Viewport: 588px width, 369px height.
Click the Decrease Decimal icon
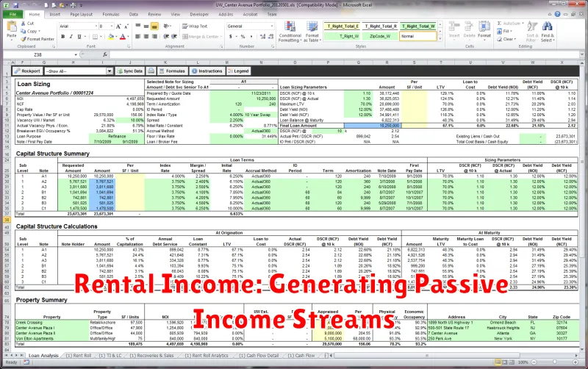(270, 37)
